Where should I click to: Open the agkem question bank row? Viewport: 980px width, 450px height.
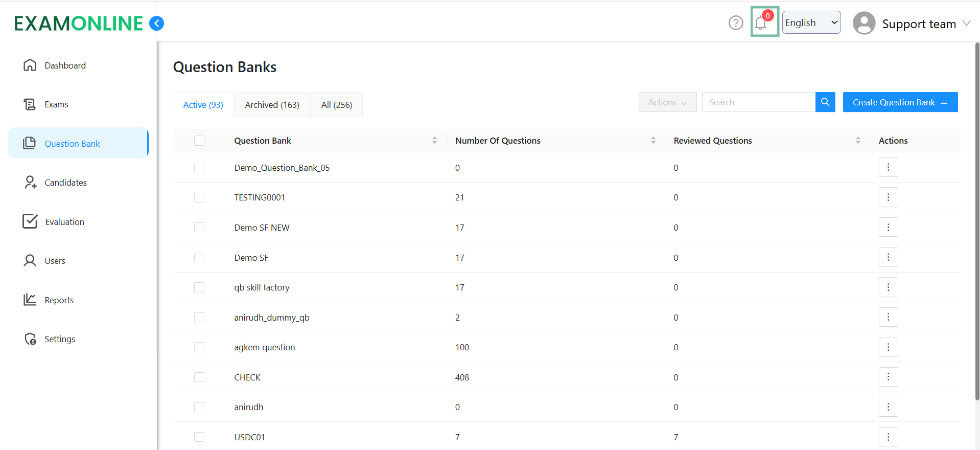pos(265,347)
